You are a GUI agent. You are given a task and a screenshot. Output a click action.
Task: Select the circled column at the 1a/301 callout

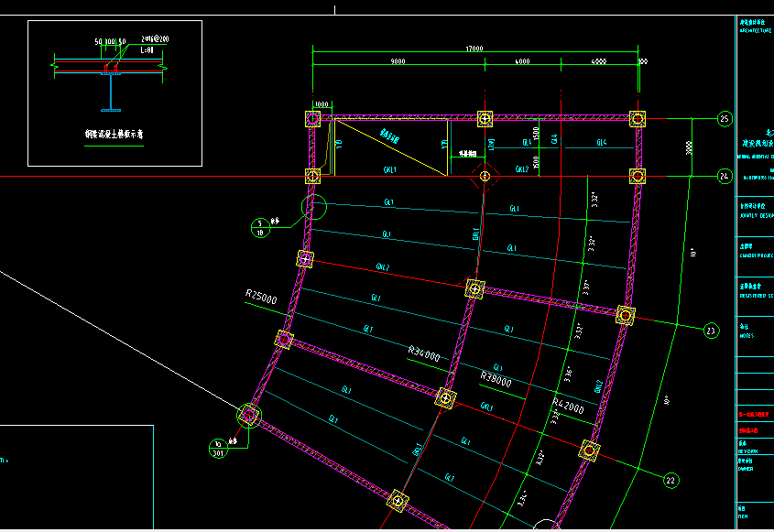tap(249, 416)
